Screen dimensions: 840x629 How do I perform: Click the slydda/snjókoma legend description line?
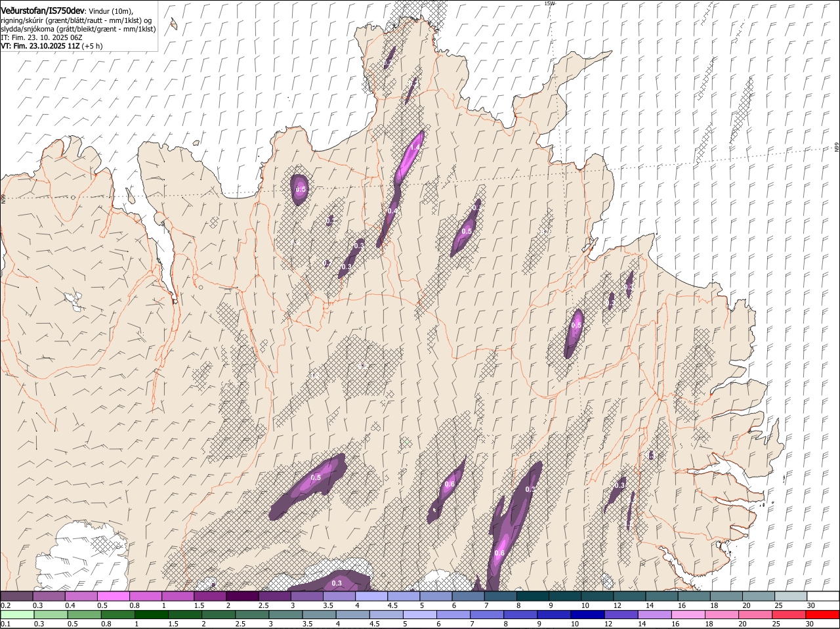coord(78,30)
